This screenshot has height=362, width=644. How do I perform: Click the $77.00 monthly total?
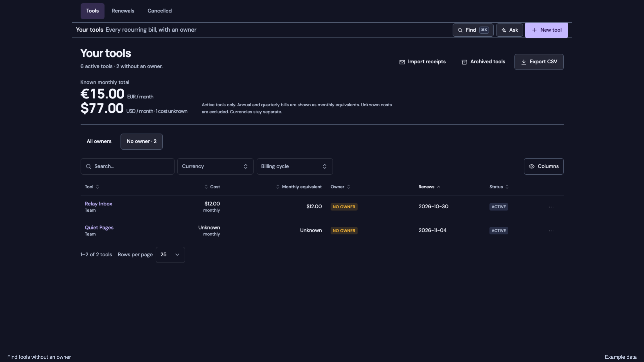[x=102, y=108]
